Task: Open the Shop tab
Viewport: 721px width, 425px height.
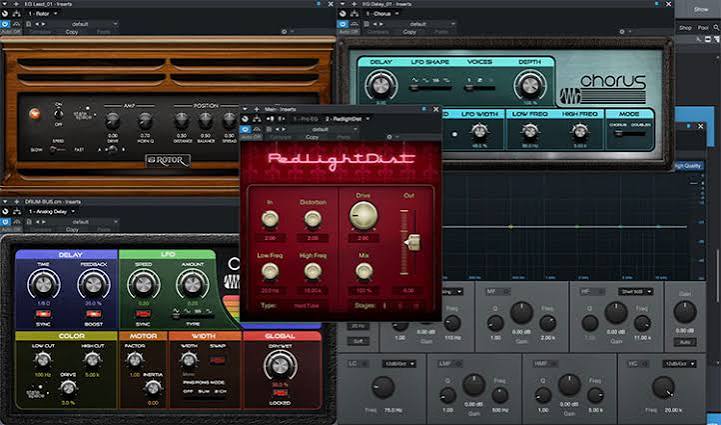Action: coord(685,28)
